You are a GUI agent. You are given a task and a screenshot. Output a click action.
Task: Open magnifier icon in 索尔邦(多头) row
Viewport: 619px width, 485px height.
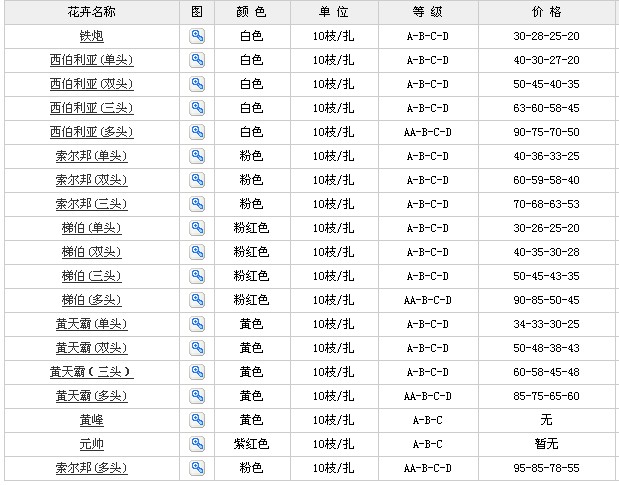(x=197, y=468)
